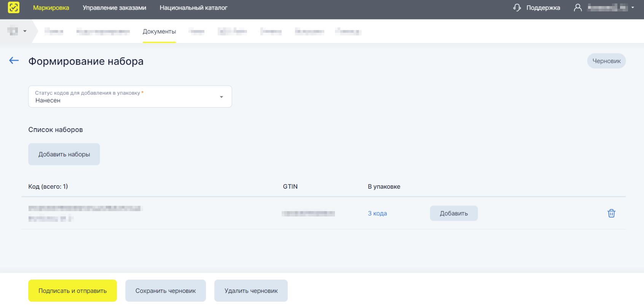
Task: Expand the product group selector arrow
Action: click(25, 31)
